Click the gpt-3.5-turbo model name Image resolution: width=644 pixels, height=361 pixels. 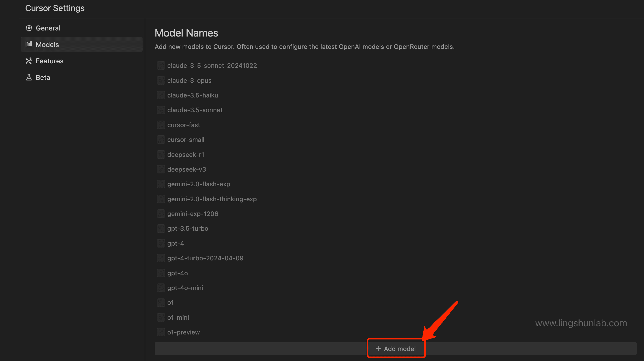(x=188, y=228)
